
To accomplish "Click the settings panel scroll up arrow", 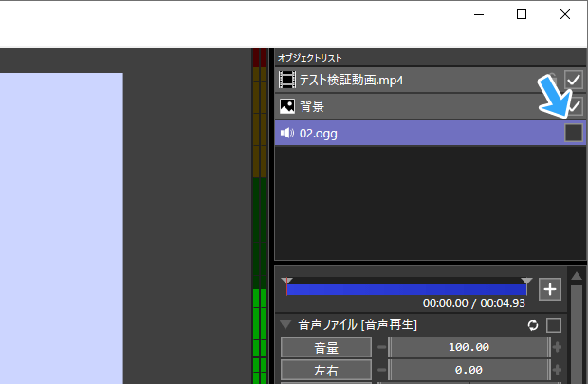I will [577, 276].
